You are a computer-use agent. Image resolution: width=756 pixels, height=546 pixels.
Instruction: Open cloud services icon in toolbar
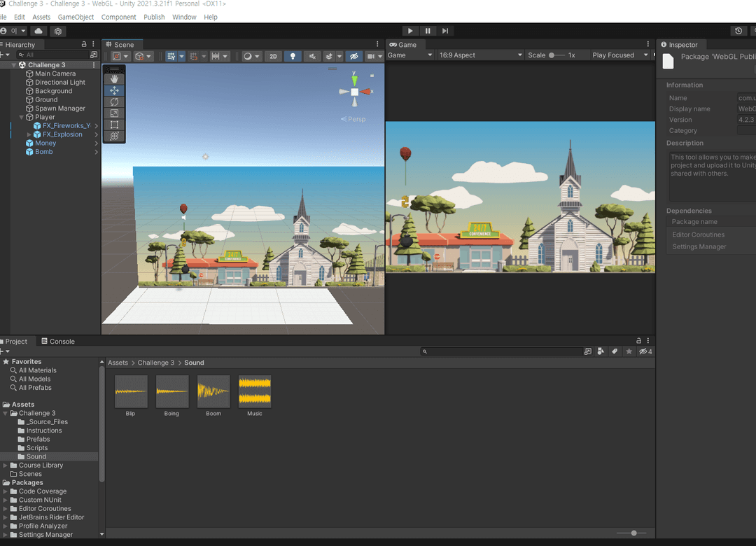coord(38,31)
